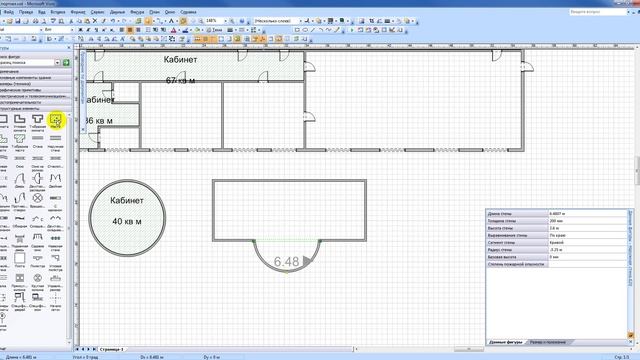Click the shape search input field

point(27,62)
